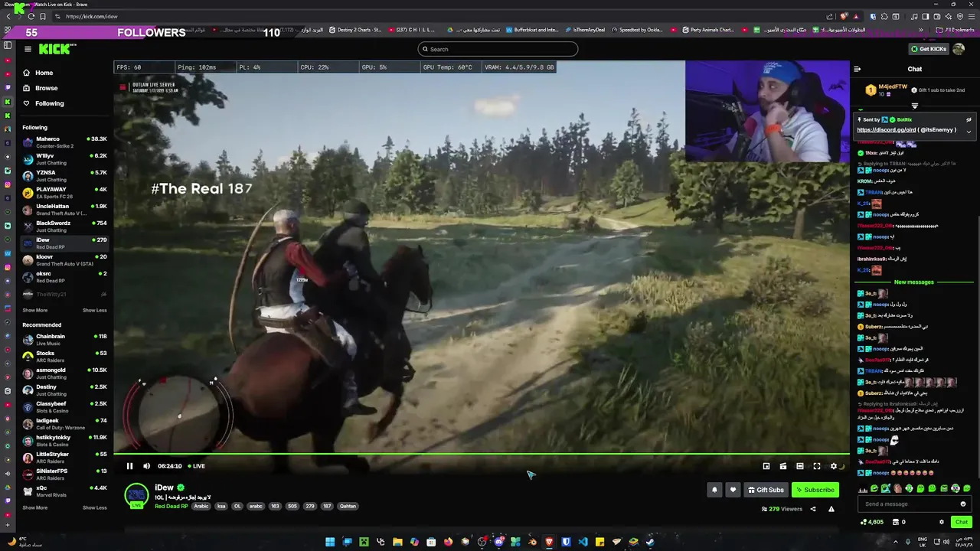
Task: Focus the Kick search box
Action: tap(498, 49)
